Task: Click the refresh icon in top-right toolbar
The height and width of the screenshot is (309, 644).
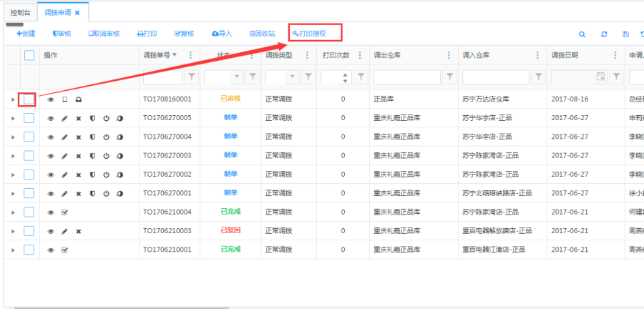Action: (x=604, y=34)
